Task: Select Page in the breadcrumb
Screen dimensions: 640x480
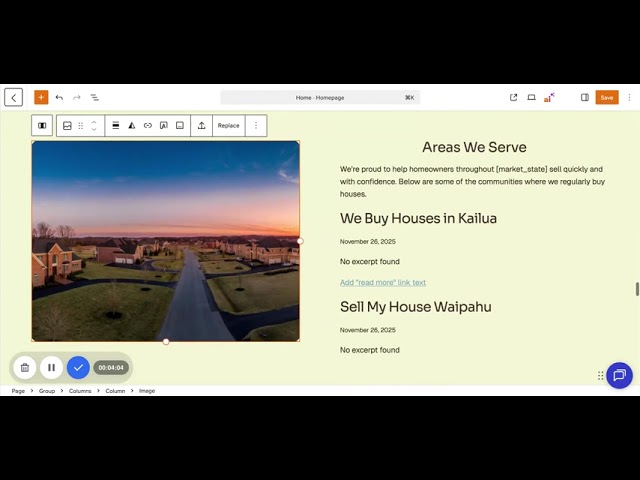Action: pos(18,391)
